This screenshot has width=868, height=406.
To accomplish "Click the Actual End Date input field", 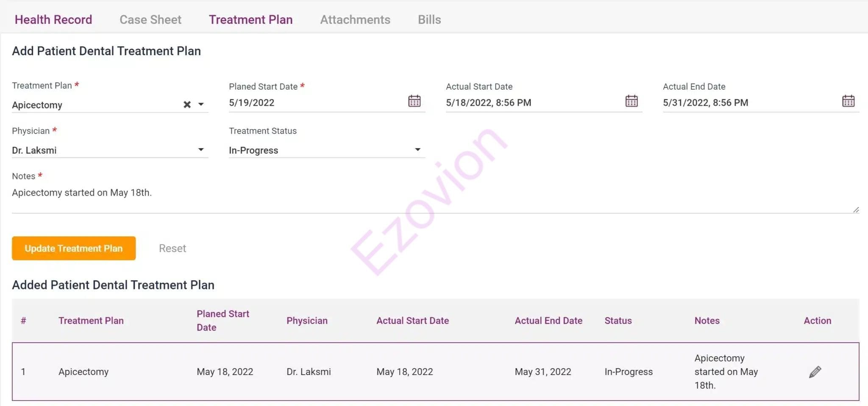I will pos(751,103).
